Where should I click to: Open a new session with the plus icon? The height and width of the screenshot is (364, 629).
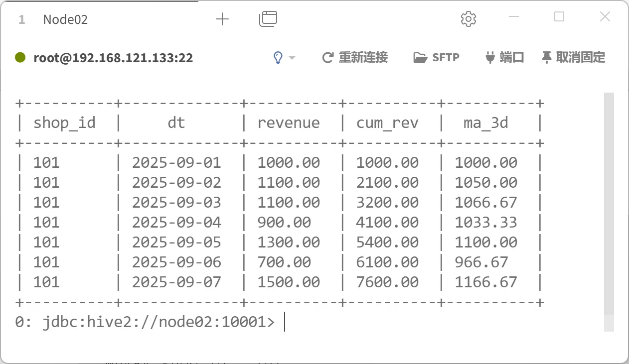click(222, 19)
